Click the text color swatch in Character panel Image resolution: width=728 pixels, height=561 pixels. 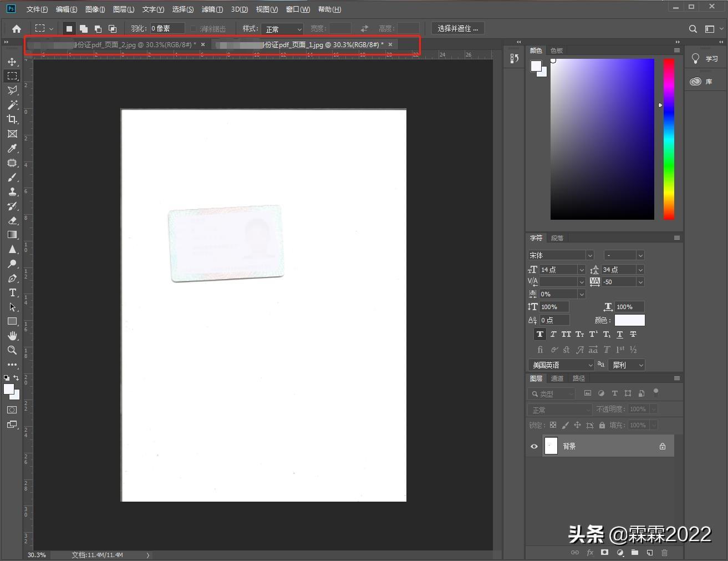click(x=629, y=320)
